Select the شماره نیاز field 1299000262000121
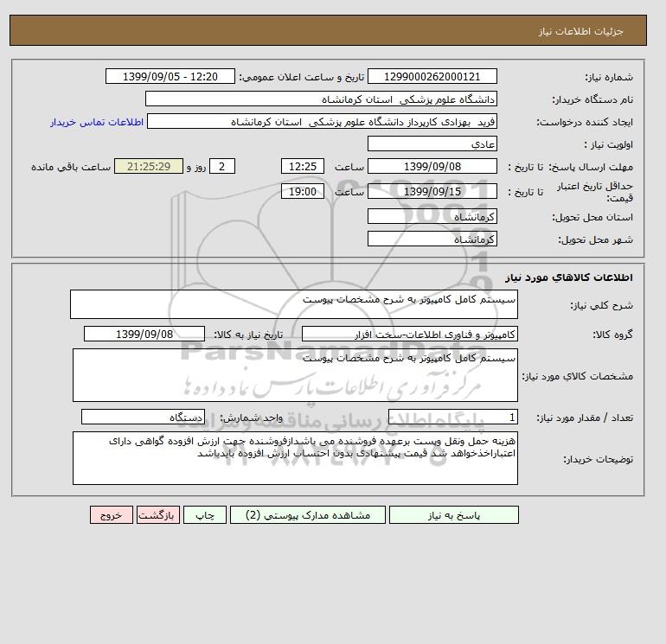 pyautogui.click(x=432, y=76)
